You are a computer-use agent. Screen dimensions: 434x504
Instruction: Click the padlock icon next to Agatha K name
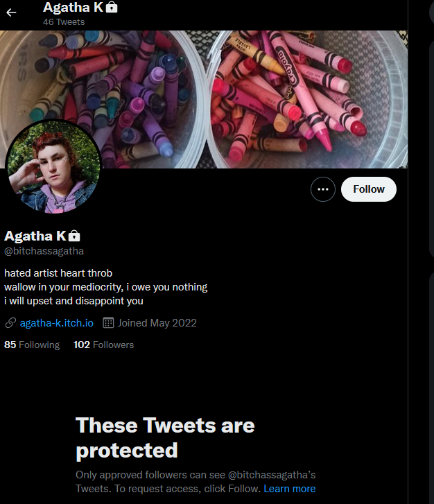pos(74,236)
